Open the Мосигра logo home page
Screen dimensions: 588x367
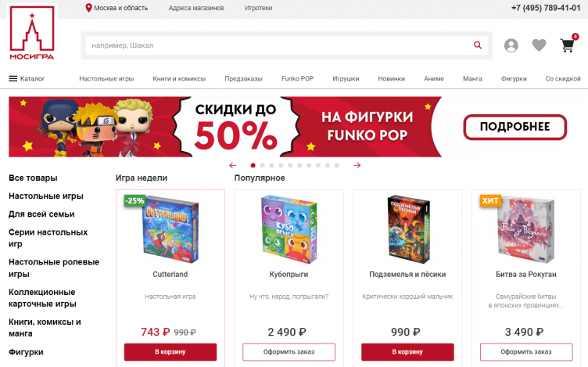tap(32, 33)
